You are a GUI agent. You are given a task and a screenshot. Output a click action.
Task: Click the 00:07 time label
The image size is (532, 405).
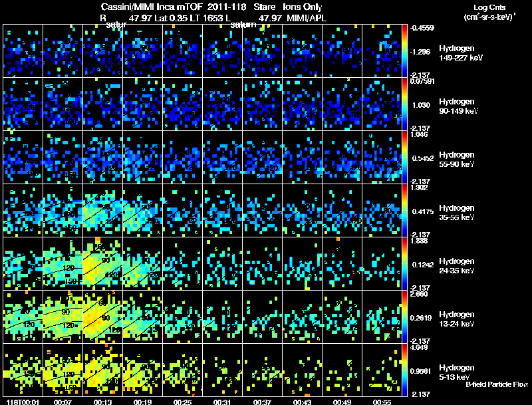click(x=63, y=402)
